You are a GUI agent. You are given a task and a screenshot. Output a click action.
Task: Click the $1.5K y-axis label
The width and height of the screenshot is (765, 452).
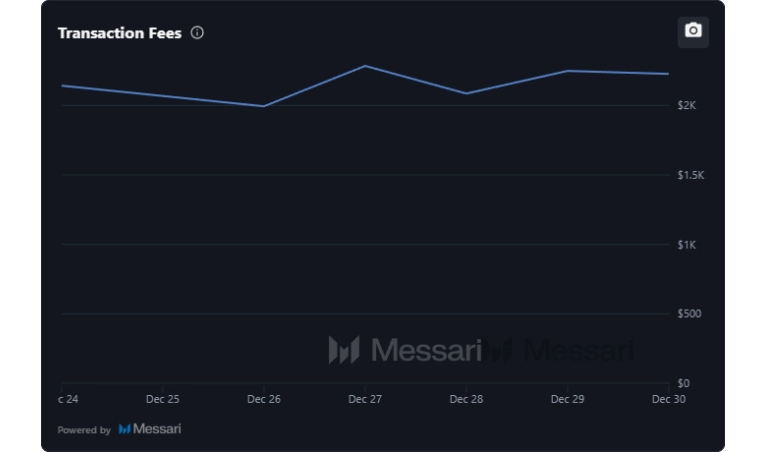pos(690,175)
